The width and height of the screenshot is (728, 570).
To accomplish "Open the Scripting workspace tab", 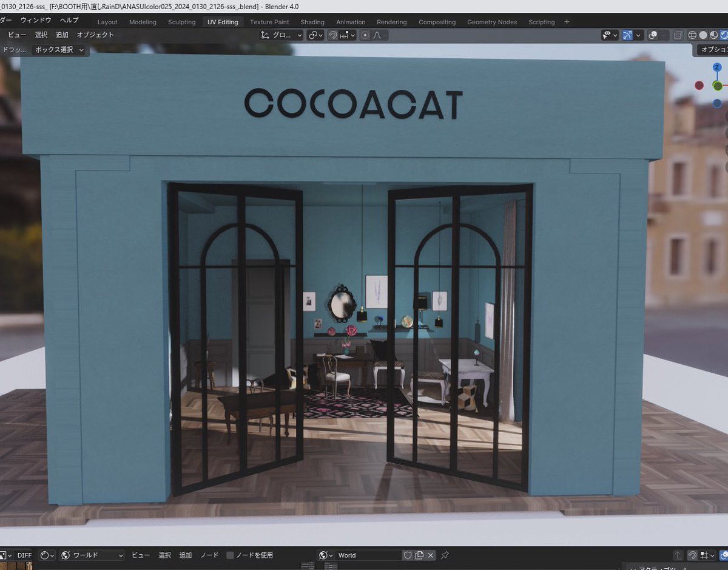I will [x=541, y=22].
